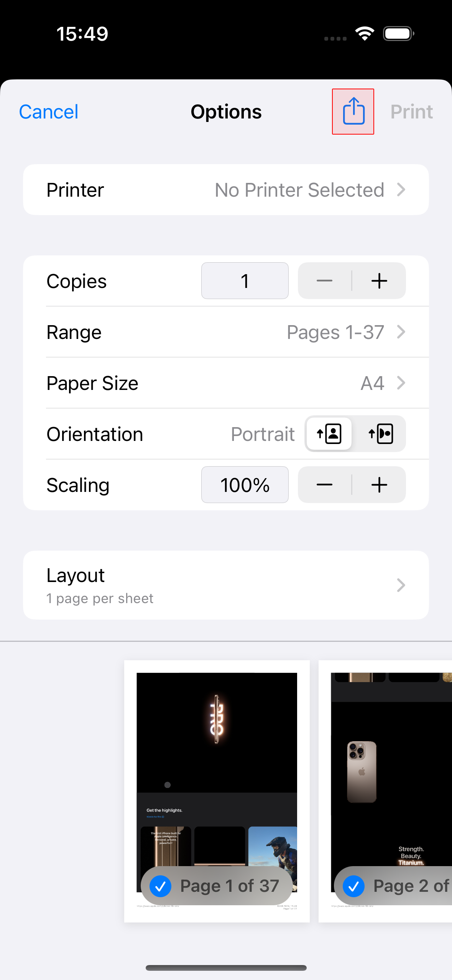
Task: Open the Paper Size A4 option
Action: click(226, 383)
